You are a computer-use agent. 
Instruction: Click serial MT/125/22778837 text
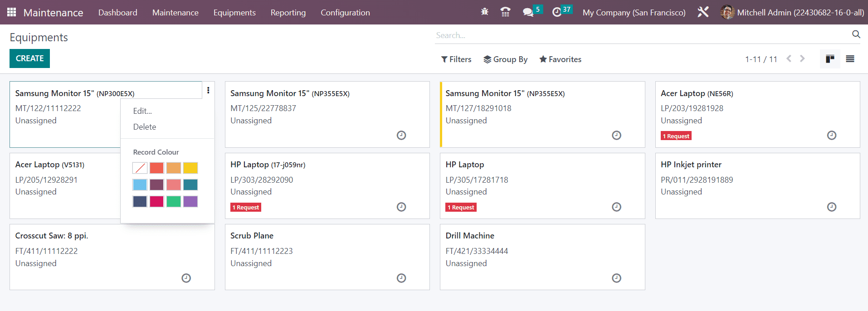tap(263, 108)
